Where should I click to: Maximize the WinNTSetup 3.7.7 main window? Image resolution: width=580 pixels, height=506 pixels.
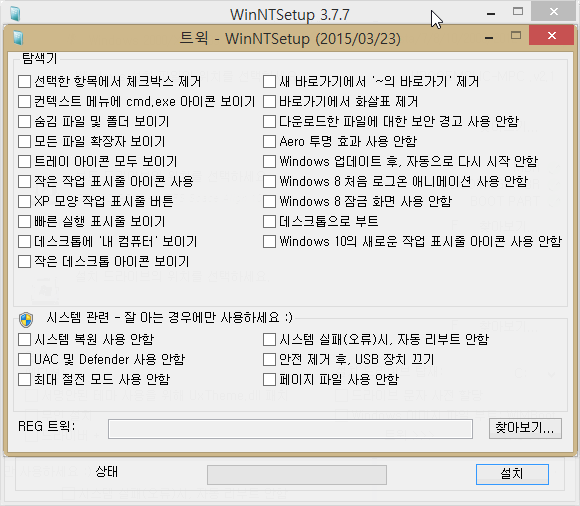[518, 11]
